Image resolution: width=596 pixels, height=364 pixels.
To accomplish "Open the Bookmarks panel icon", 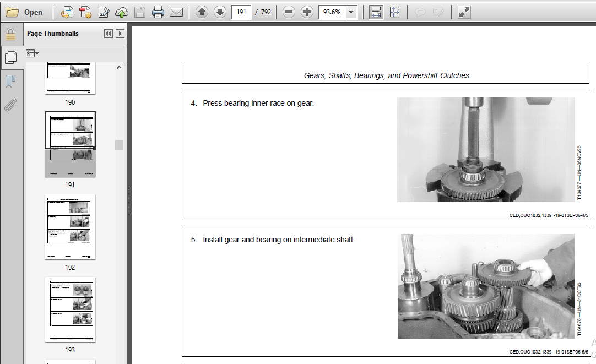I will point(10,81).
